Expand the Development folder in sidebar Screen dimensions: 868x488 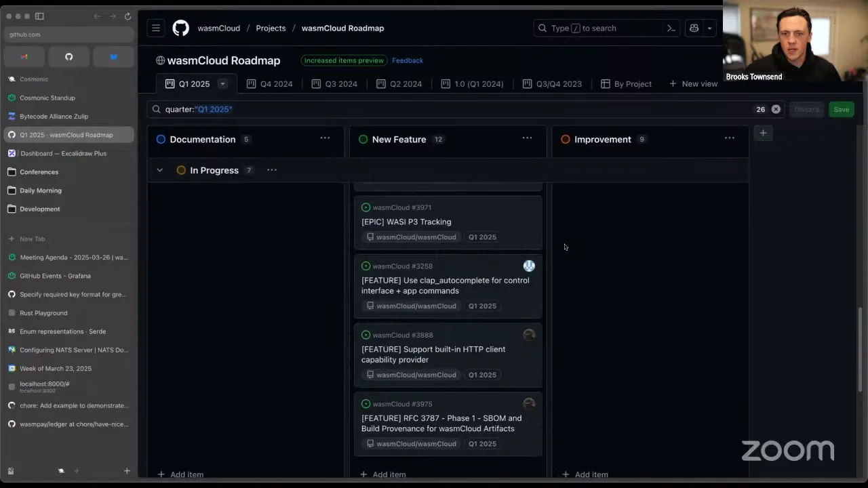pos(68,209)
